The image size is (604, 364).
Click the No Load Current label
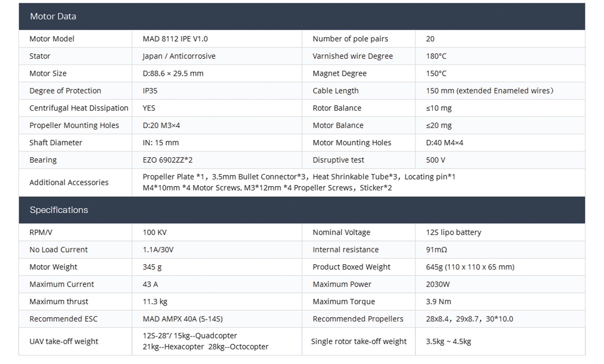pos(58,250)
